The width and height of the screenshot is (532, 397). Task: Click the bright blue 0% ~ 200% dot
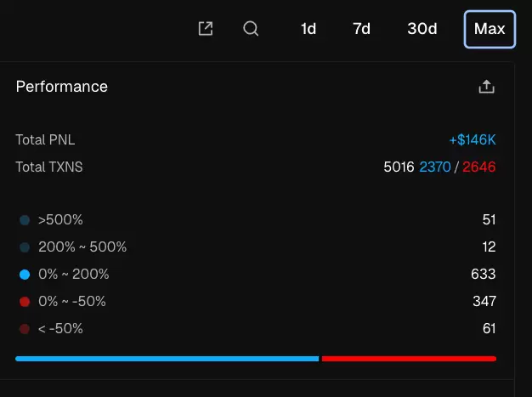click(25, 275)
